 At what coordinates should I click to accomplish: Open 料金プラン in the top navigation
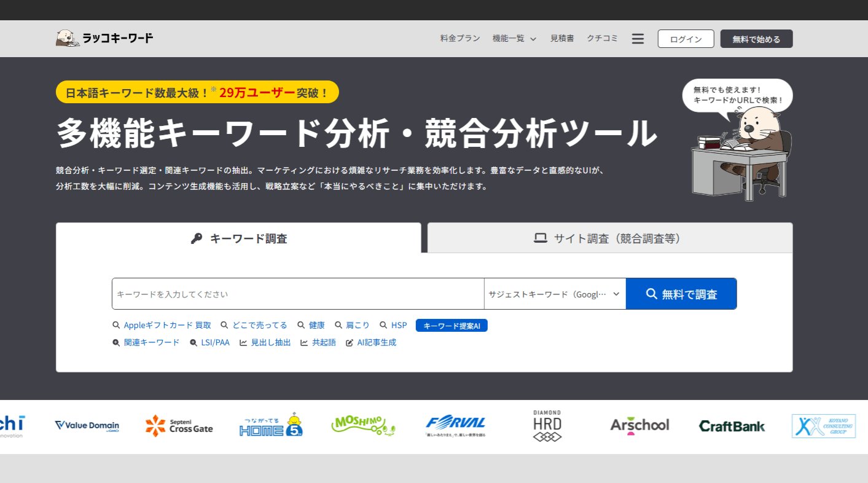coord(460,39)
